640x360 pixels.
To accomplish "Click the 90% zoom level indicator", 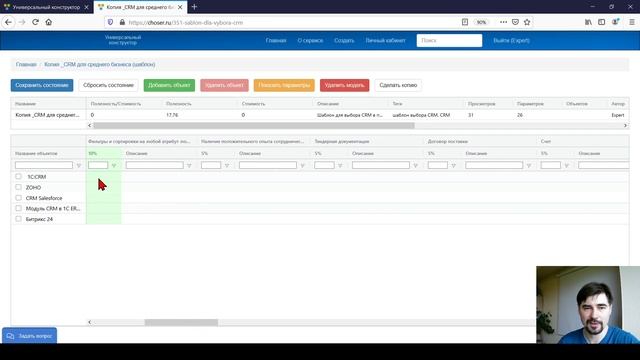I will pyautogui.click(x=482, y=22).
